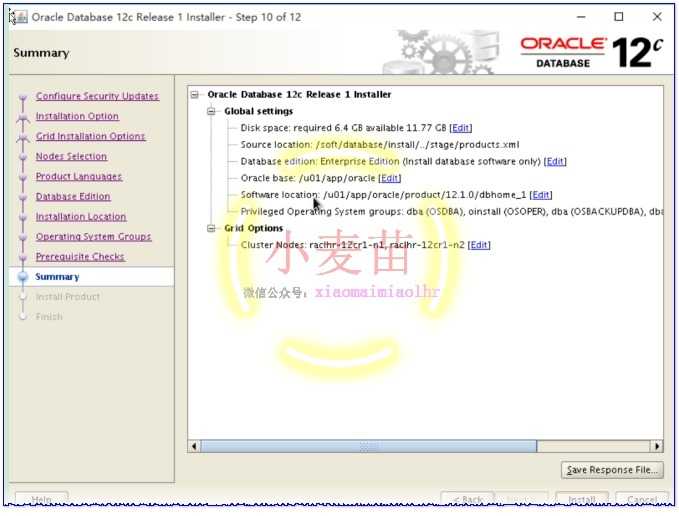The image size is (679, 516).
Task: Open Product Languages step
Action: click(x=79, y=177)
